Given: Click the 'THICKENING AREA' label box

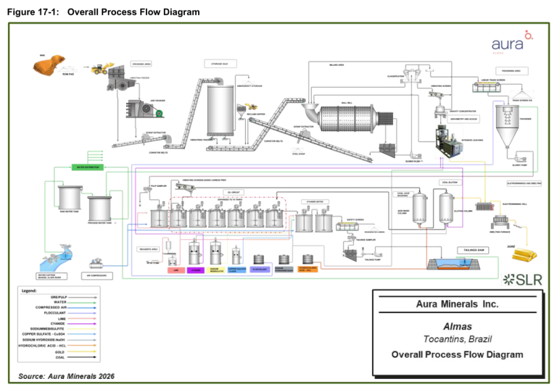Looking at the screenshot, I should coord(511,71).
